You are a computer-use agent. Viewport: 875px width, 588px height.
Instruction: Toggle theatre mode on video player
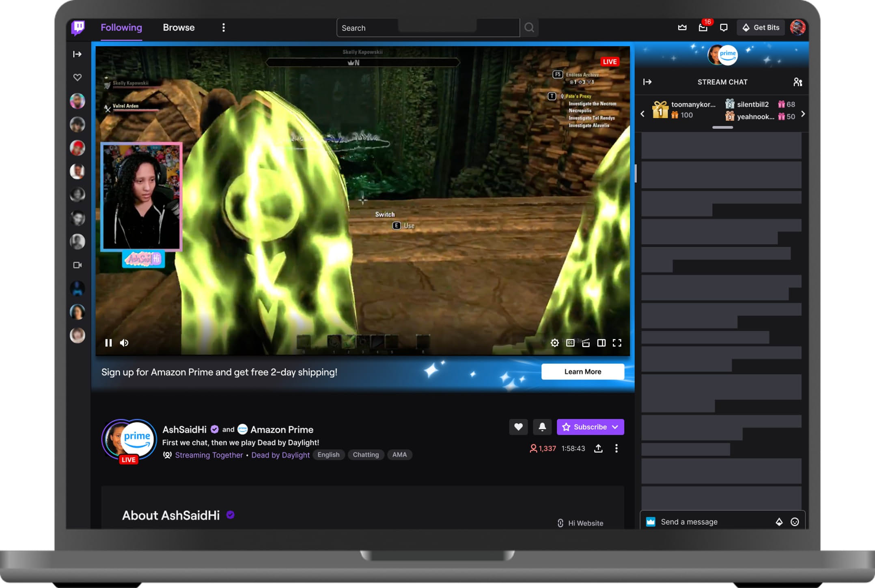601,343
